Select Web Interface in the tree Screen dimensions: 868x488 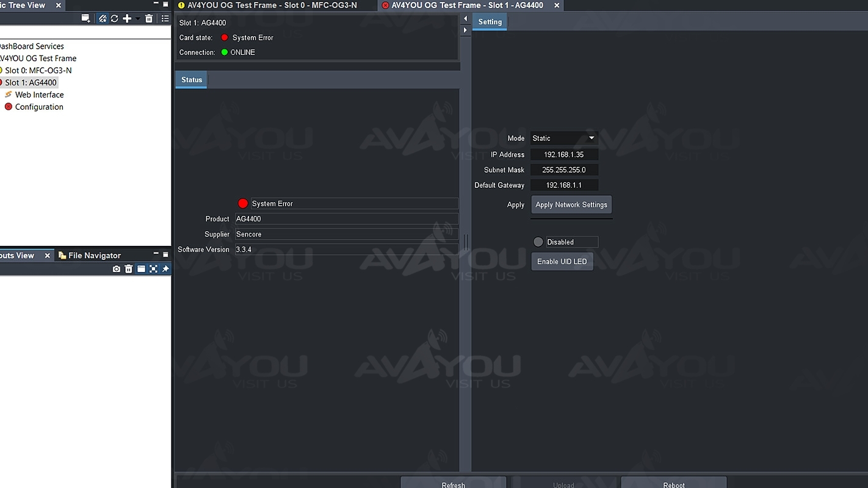tap(39, 95)
